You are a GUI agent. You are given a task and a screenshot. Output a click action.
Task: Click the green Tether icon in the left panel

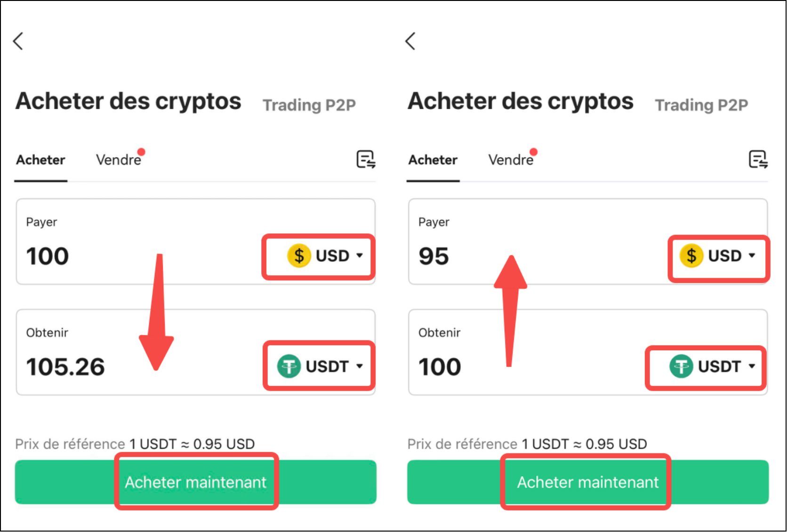(x=289, y=366)
